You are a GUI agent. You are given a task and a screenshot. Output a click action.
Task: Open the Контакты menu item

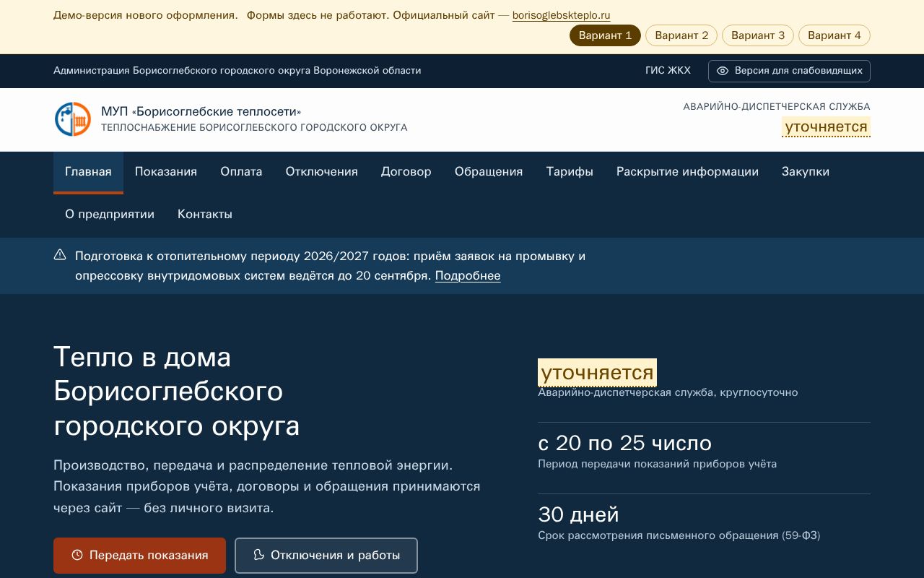205,215
